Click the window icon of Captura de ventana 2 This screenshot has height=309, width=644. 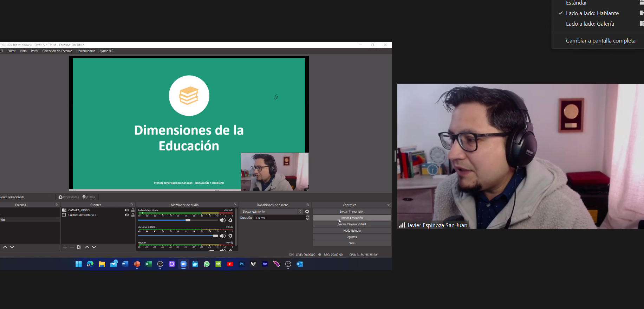64,215
